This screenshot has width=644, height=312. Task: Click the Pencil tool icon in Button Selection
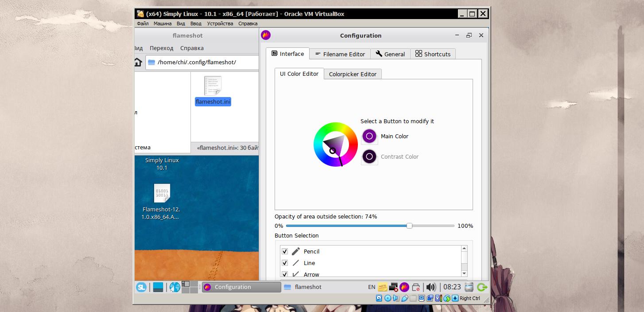(296, 251)
